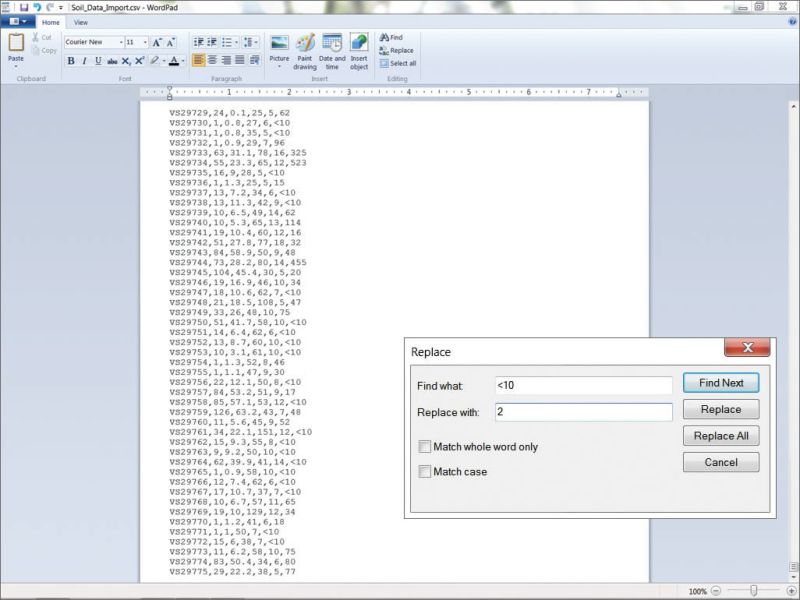Open the font size dropdown
This screenshot has width=800, height=600.
pyautogui.click(x=144, y=42)
